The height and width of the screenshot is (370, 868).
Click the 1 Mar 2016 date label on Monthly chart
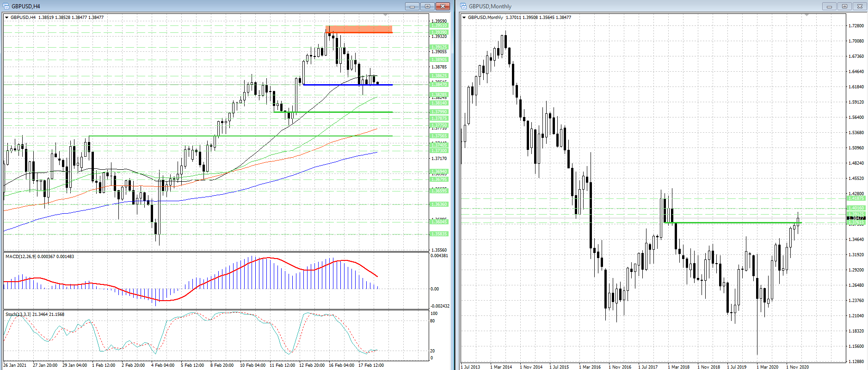click(x=590, y=367)
